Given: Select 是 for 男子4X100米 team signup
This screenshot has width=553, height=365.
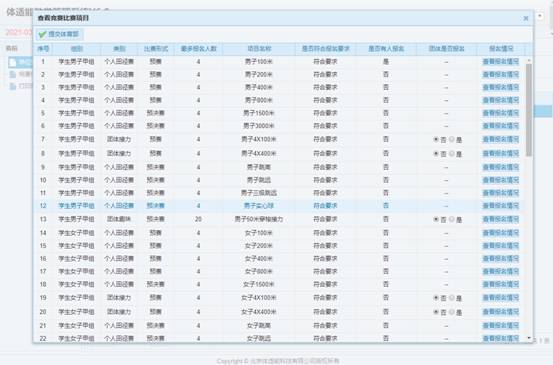Looking at the screenshot, I should coord(452,139).
